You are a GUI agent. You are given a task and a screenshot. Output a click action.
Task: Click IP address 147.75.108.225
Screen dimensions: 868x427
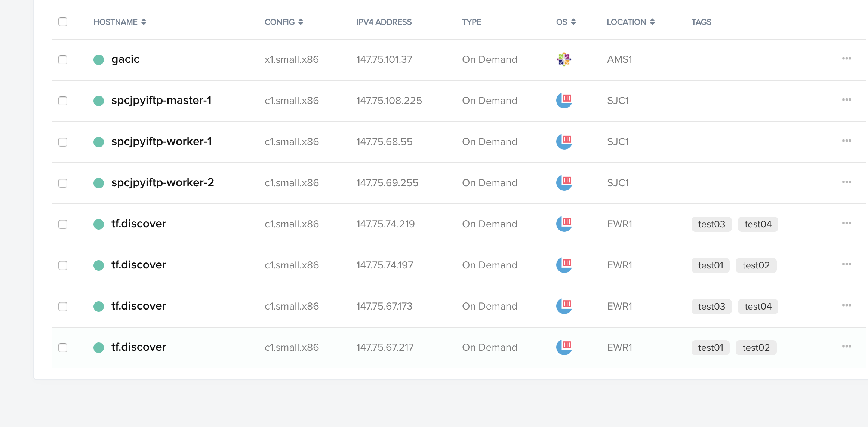389,101
